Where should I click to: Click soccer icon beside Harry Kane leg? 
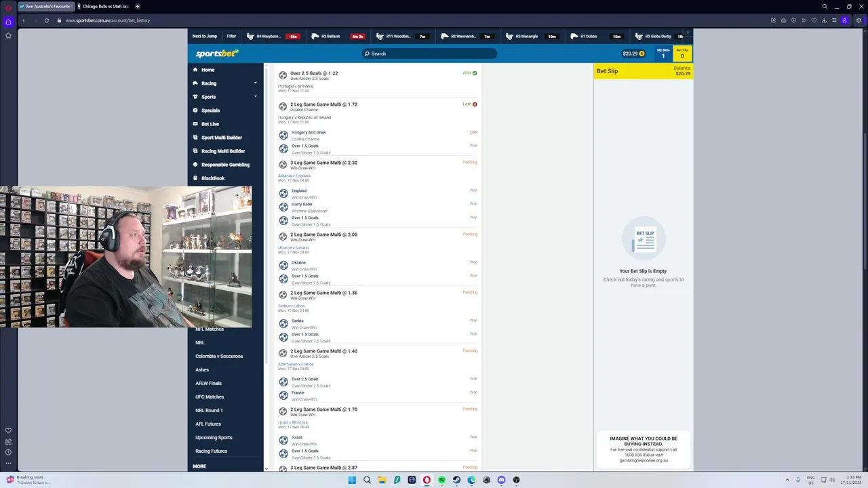[283, 207]
